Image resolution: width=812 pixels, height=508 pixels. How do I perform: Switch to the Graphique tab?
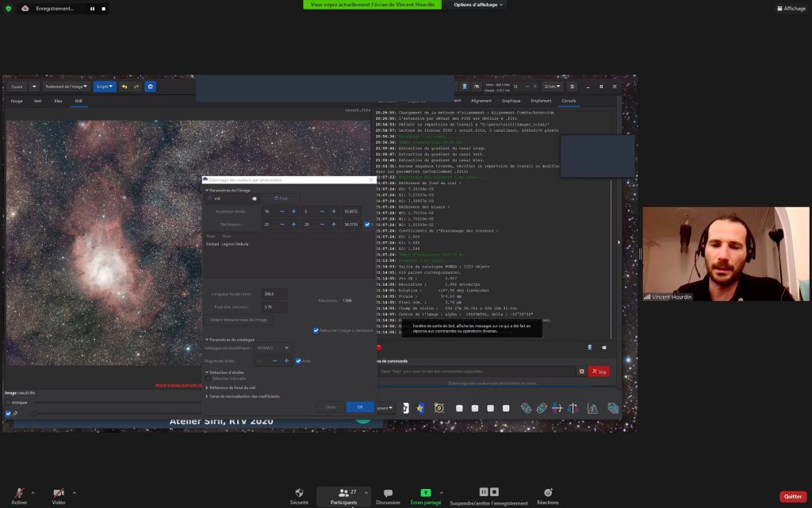[x=511, y=101]
